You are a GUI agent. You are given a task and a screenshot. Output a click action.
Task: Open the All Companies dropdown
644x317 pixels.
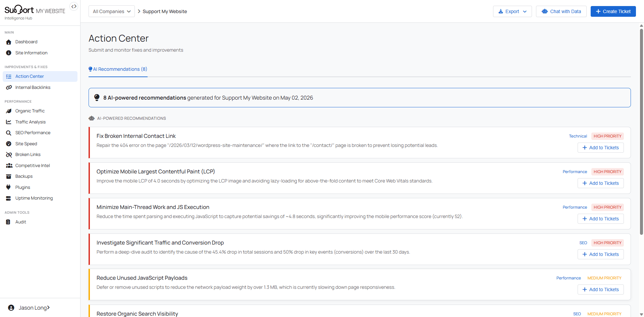pos(112,11)
